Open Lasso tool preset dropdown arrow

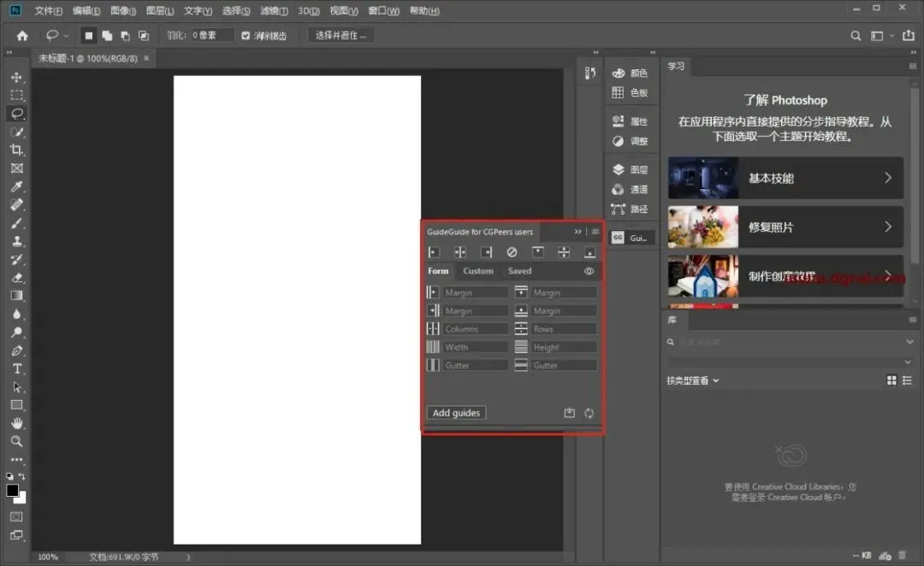click(66, 36)
